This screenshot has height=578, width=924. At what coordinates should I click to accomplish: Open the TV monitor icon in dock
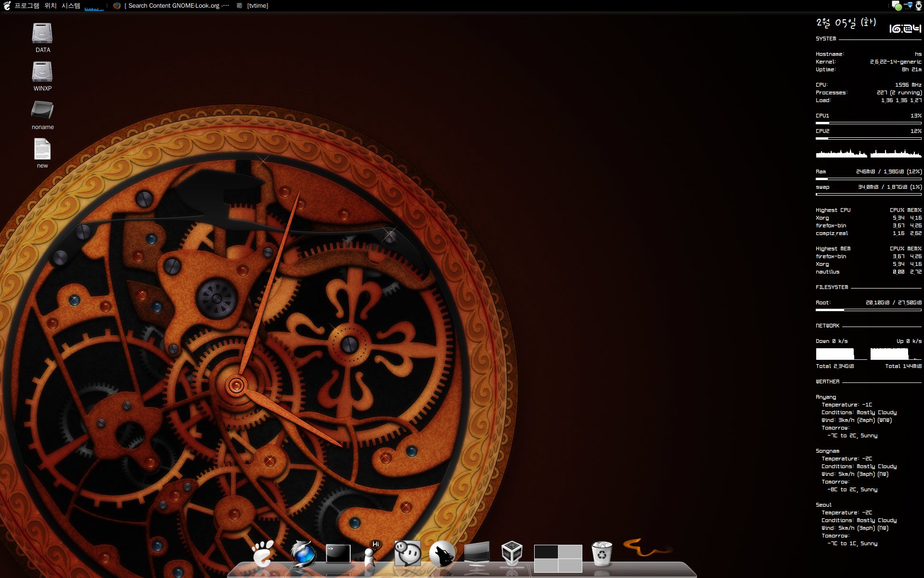point(477,553)
